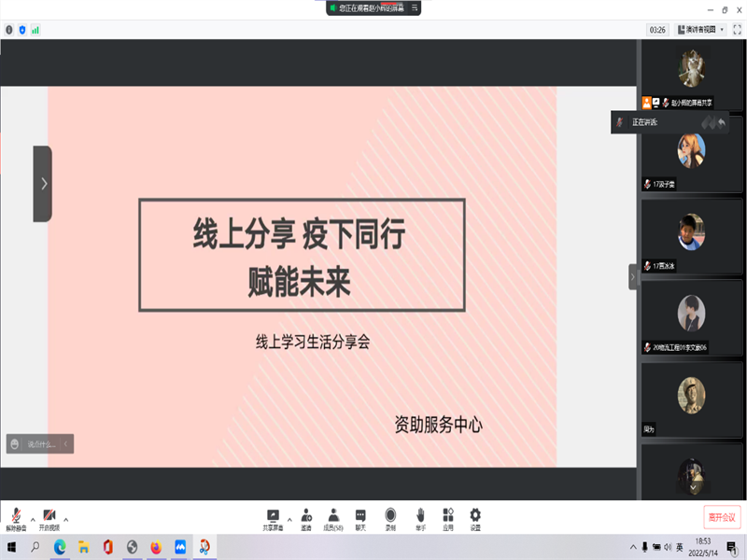Start recording the meeting
Viewport: 747px width, 560px height.
390,518
